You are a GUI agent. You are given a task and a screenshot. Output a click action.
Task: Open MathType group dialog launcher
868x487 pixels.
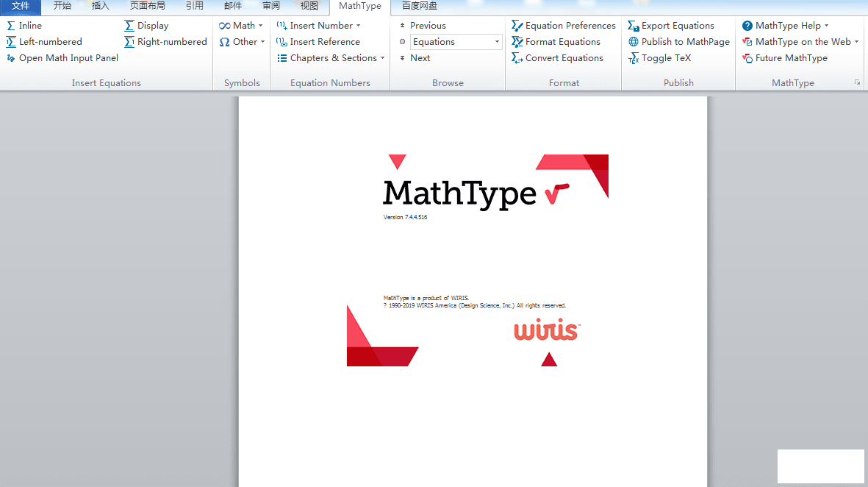(x=858, y=82)
